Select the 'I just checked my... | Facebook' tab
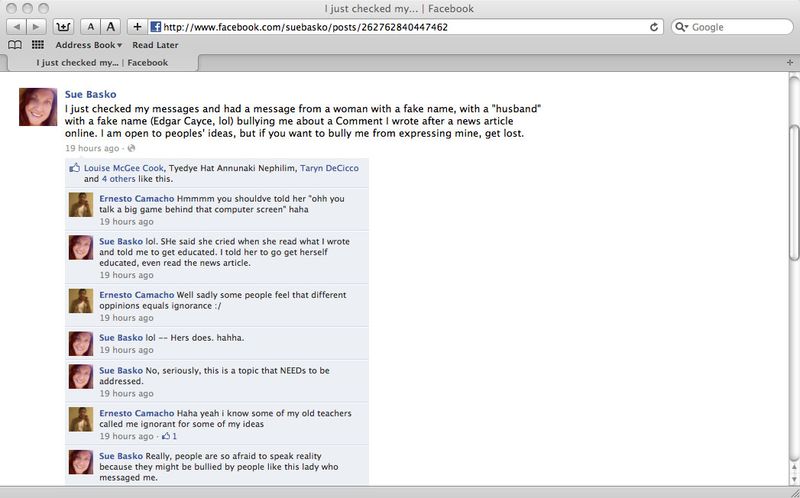 [x=102, y=63]
